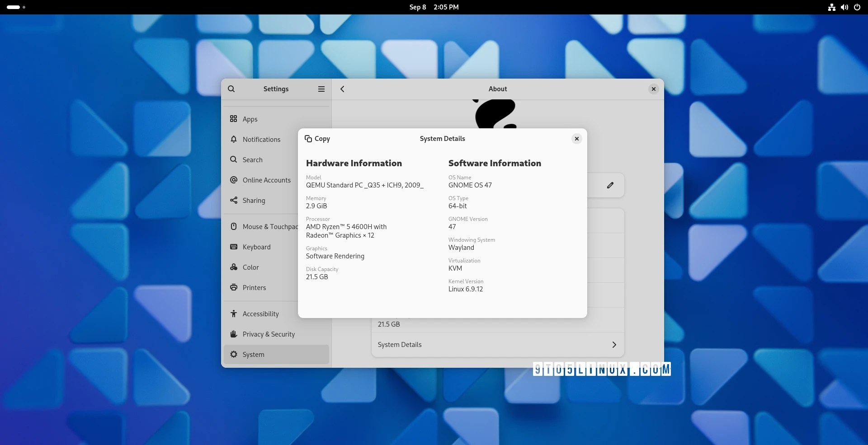868x445 pixels.
Task: Open the Settings hamburger menu
Action: [321, 89]
